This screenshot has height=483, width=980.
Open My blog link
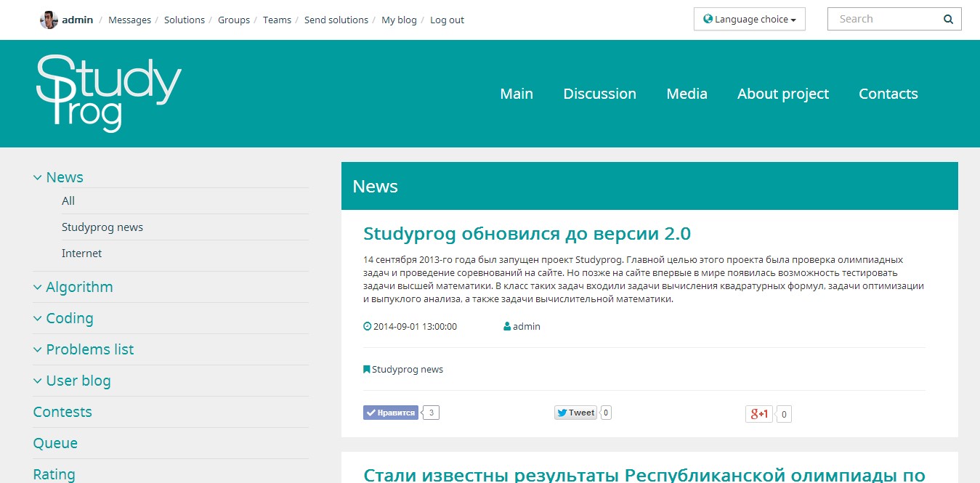pos(399,20)
